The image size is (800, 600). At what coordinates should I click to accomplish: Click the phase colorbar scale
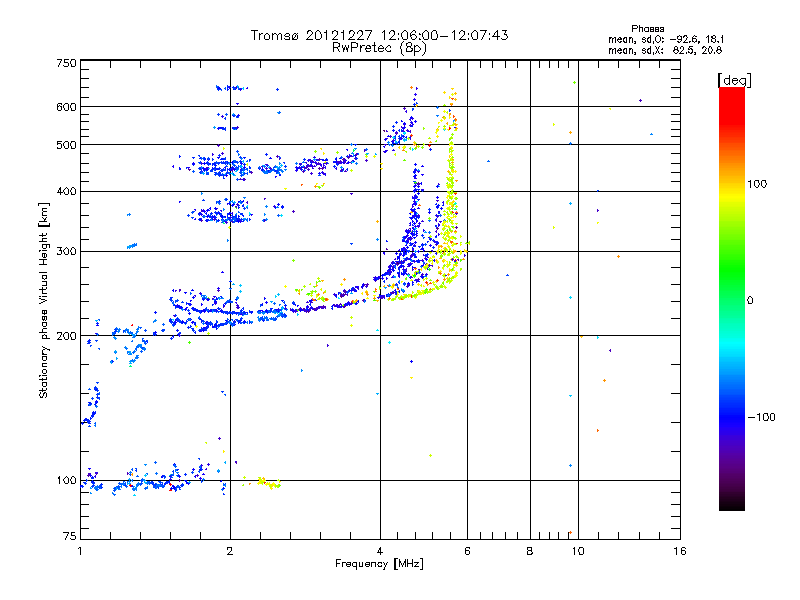732,299
